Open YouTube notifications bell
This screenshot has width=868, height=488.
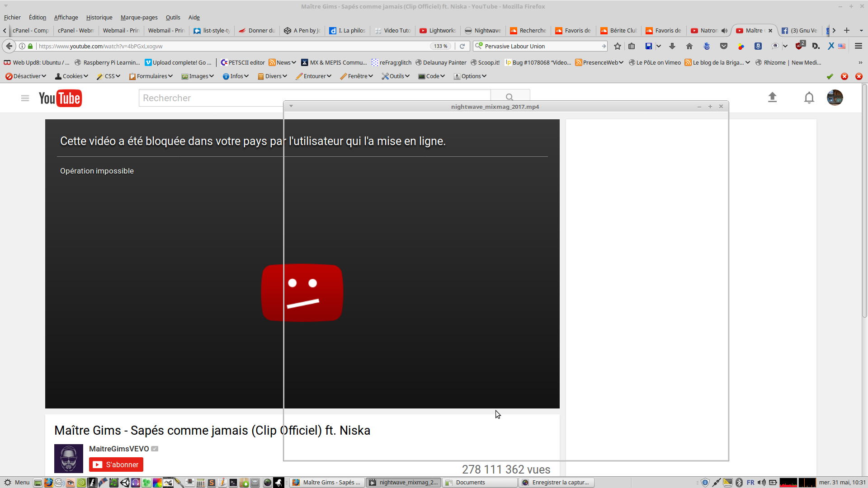(809, 98)
